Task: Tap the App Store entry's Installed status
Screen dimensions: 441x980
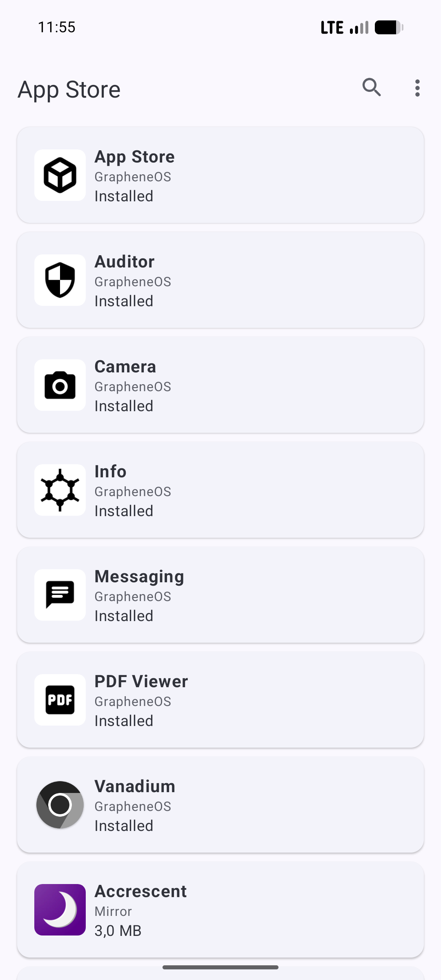Action: tap(124, 196)
